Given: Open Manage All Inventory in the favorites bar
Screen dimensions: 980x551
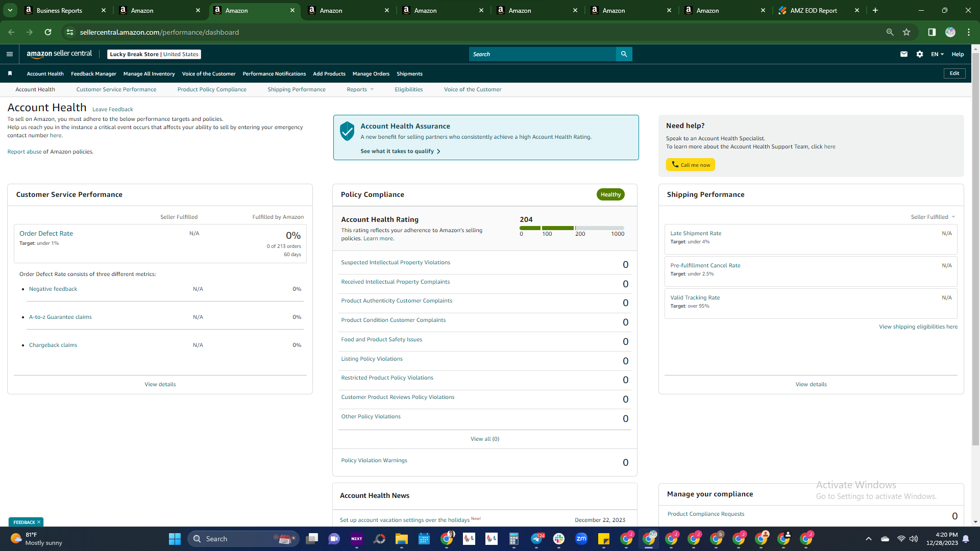Looking at the screenshot, I should [x=149, y=73].
